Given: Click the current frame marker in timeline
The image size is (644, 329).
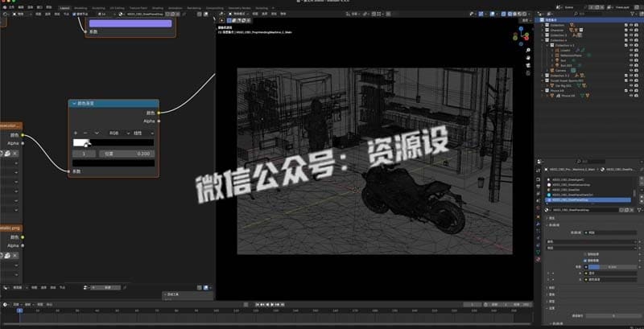Looking at the screenshot, I should click(19, 310).
